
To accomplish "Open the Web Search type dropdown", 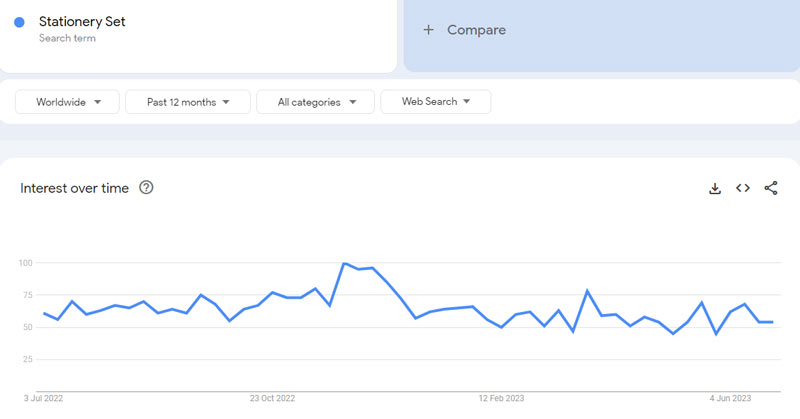I will click(x=435, y=102).
